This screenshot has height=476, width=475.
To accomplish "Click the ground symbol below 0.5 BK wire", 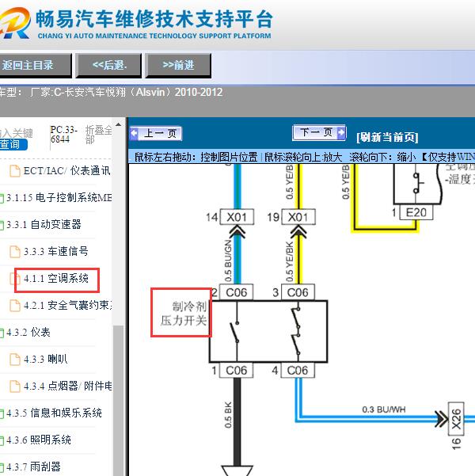I will pos(237,470).
